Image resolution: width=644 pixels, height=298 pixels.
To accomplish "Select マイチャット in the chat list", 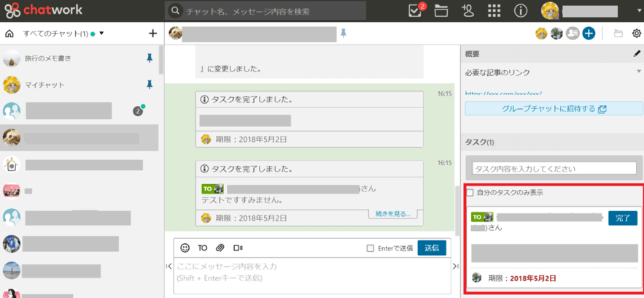I will point(44,85).
